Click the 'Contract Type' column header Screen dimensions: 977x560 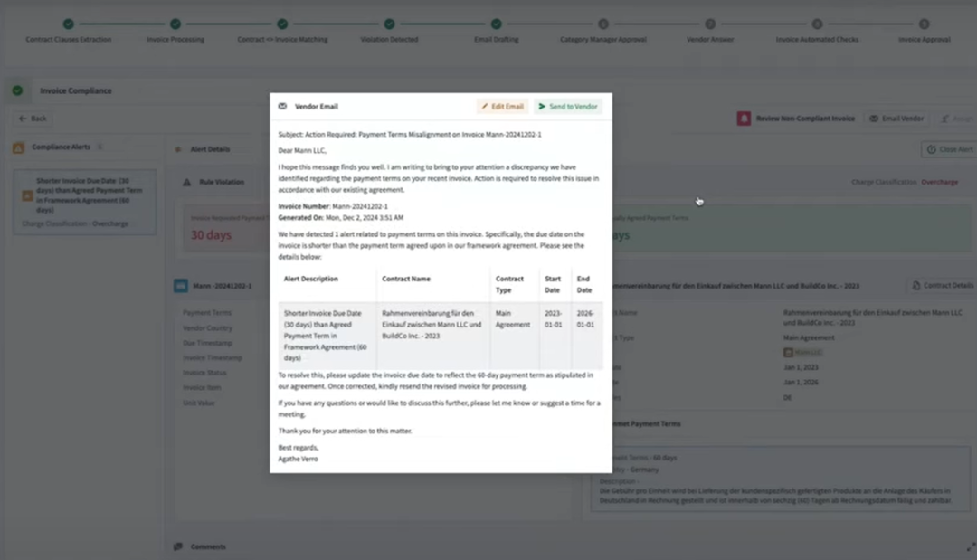coord(509,285)
